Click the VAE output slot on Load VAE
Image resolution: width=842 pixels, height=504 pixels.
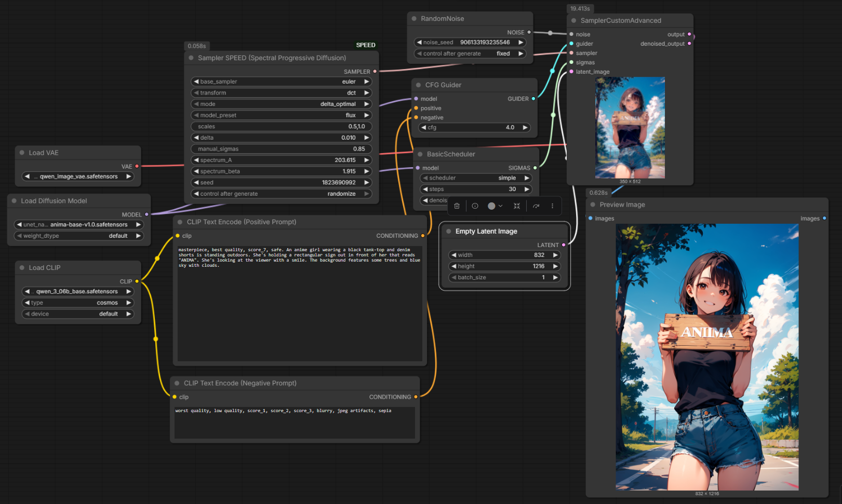(x=137, y=166)
